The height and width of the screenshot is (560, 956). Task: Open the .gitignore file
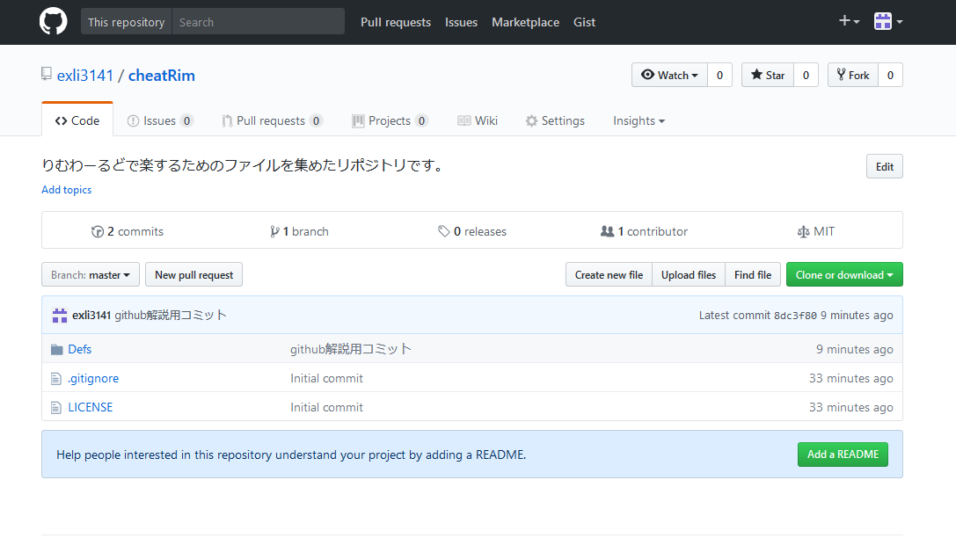pos(93,378)
